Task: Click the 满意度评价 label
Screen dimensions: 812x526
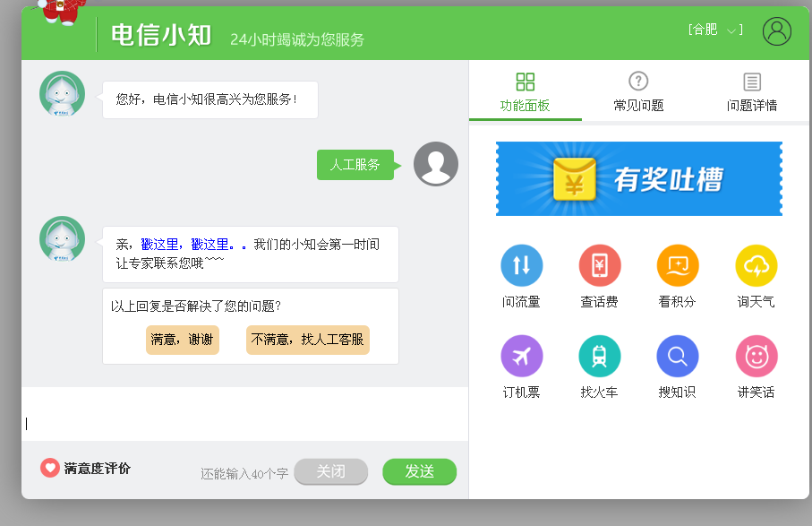Action: pos(97,469)
